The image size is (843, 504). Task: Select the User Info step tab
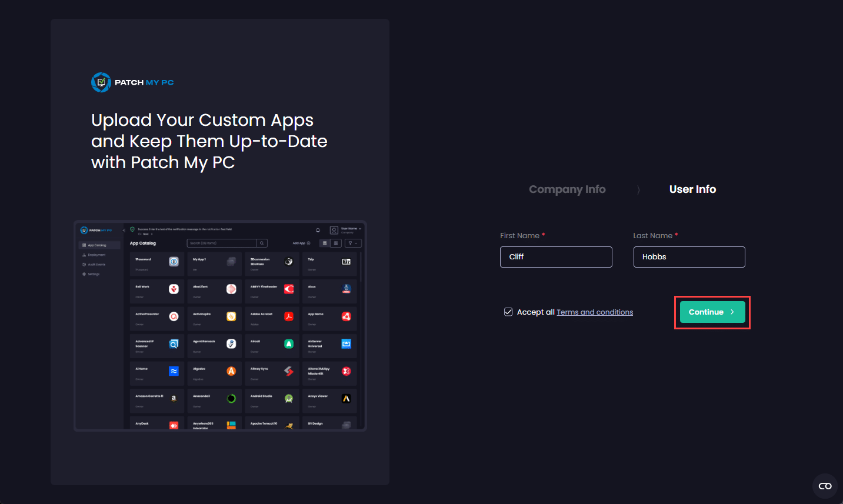[x=692, y=189]
